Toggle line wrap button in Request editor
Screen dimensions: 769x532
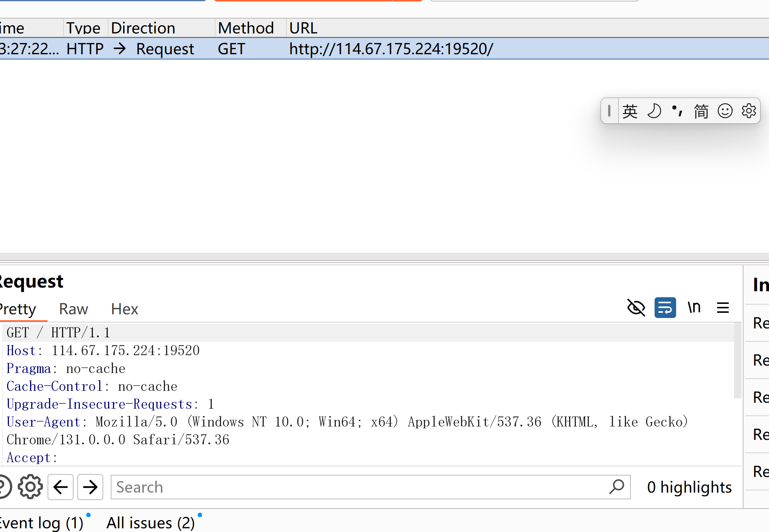[x=665, y=308]
